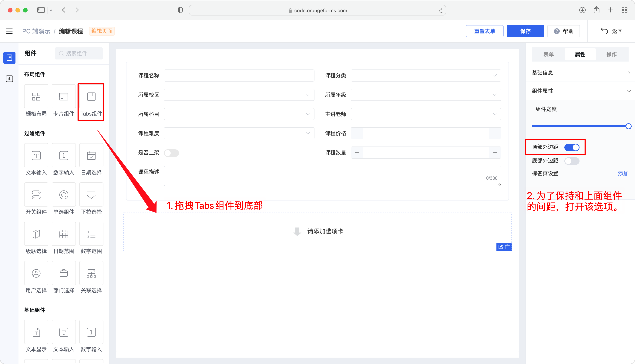Open the chart view sidebar icon

click(x=9, y=79)
